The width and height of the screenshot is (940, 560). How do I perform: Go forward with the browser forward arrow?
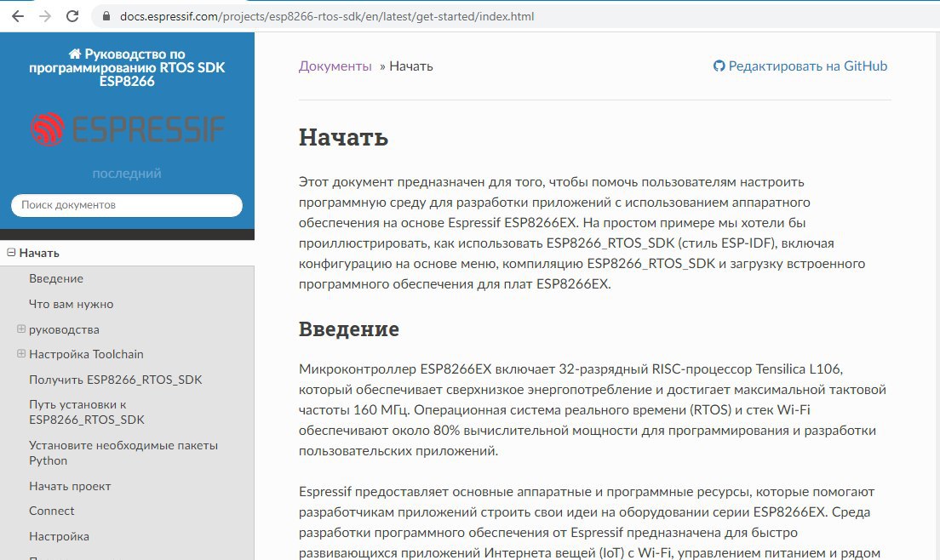pos(45,16)
